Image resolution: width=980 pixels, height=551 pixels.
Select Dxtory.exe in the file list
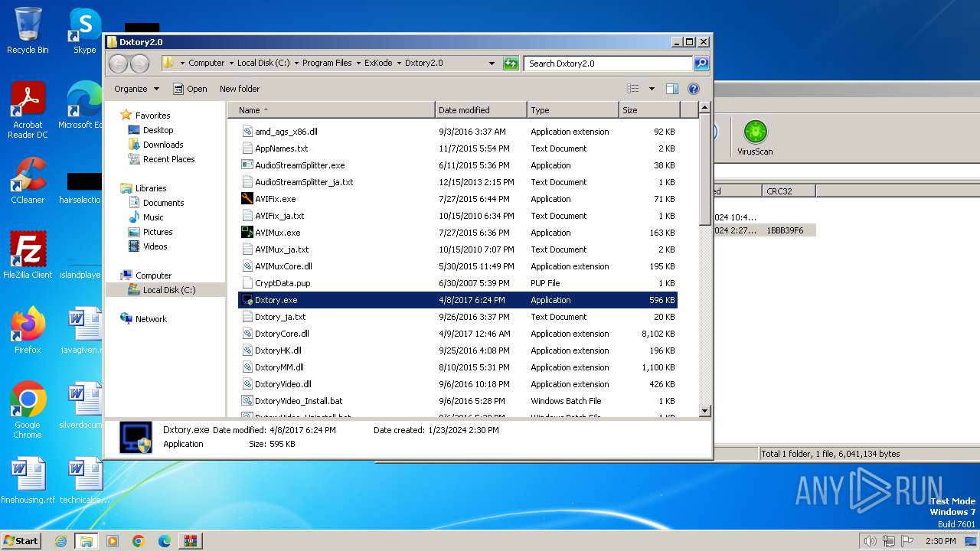tap(458, 300)
